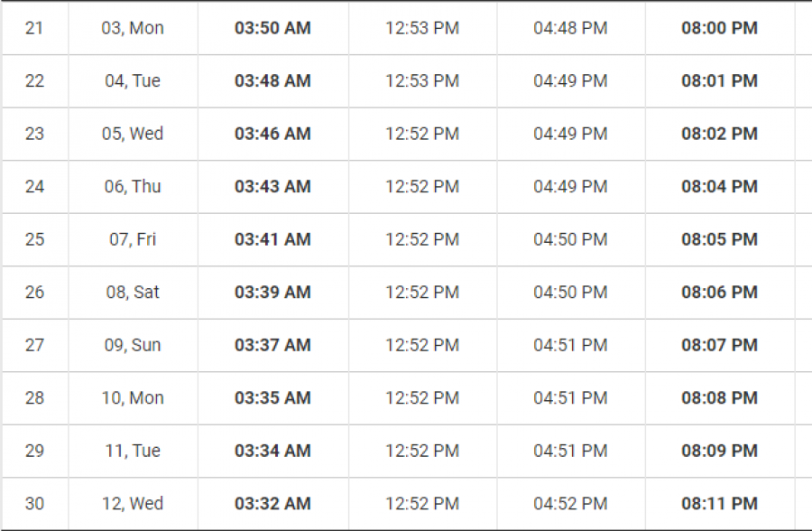Click the 04, Tue date cell
The image size is (812, 531).
(133, 81)
